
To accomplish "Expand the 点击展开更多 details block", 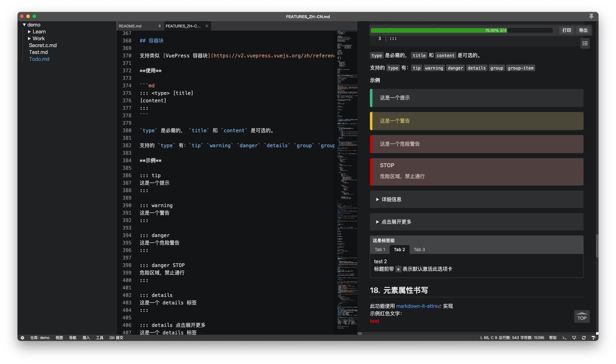I will click(x=476, y=222).
